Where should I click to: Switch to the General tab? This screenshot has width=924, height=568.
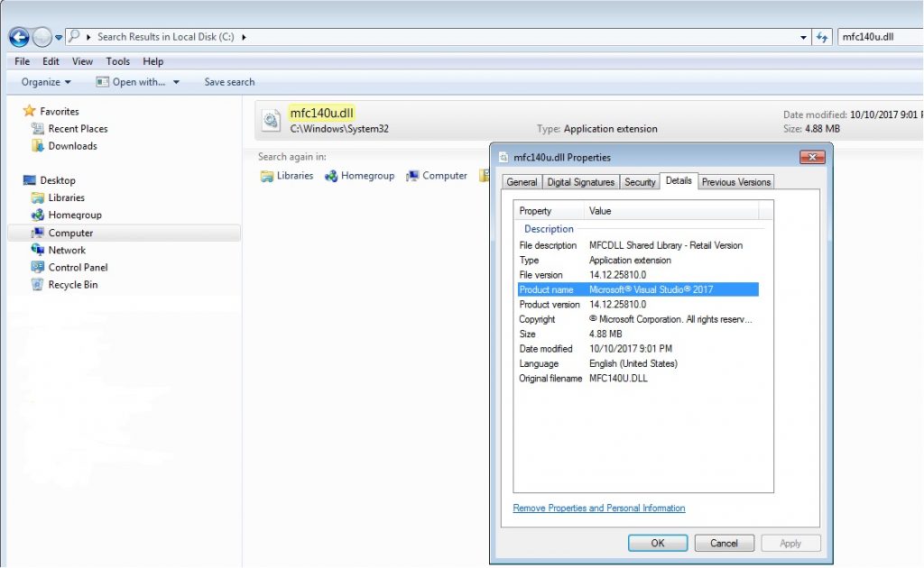pyautogui.click(x=522, y=182)
